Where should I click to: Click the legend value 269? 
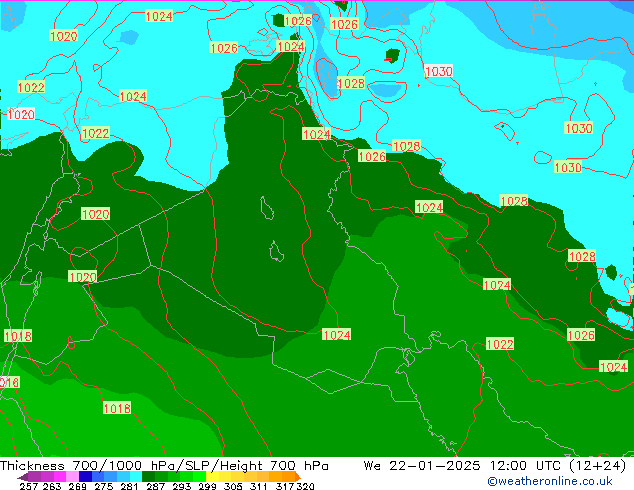[x=77, y=486]
